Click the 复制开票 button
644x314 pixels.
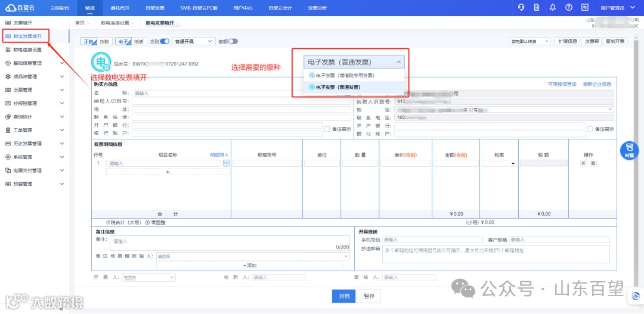615,42
